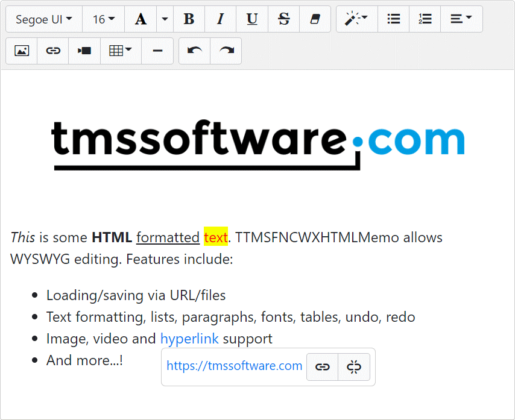Clear formatting with the eraser icon
The image size is (515, 420).
click(x=315, y=19)
